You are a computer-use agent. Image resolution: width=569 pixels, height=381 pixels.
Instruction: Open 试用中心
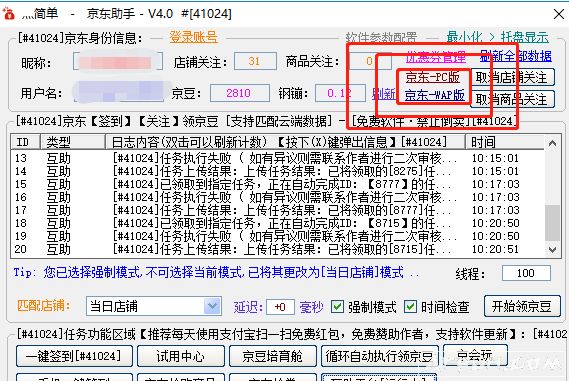(x=180, y=356)
